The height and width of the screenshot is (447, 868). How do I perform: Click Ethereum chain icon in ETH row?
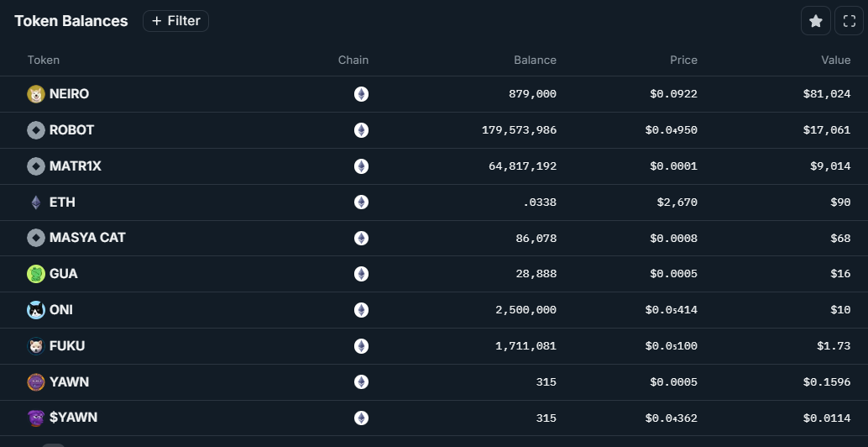click(x=361, y=202)
